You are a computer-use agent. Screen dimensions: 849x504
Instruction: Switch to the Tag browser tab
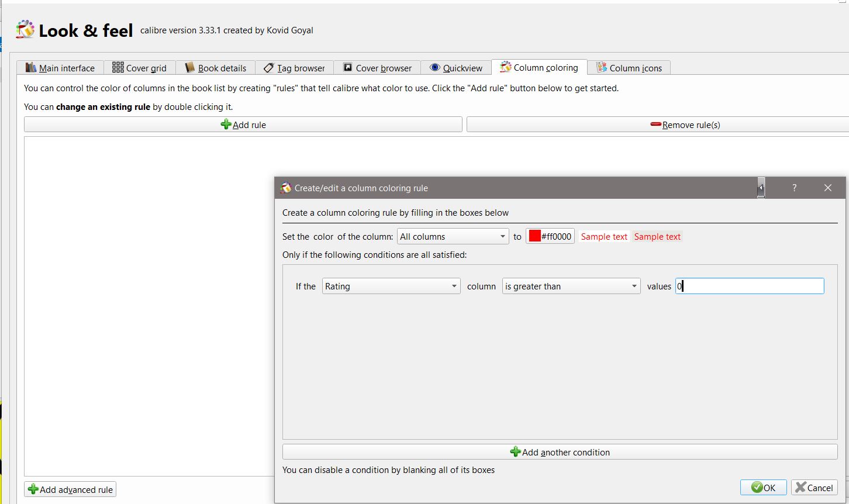[x=294, y=68]
